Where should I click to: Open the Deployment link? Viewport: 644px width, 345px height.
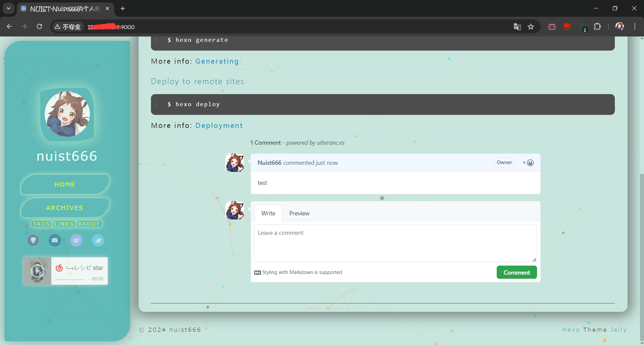(219, 126)
